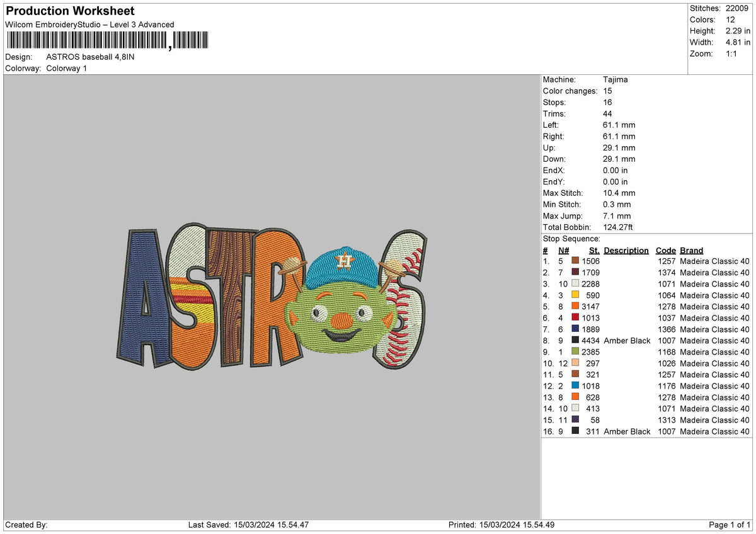
Task: Select the dark purple swatch on stop 15
Action: (x=575, y=420)
